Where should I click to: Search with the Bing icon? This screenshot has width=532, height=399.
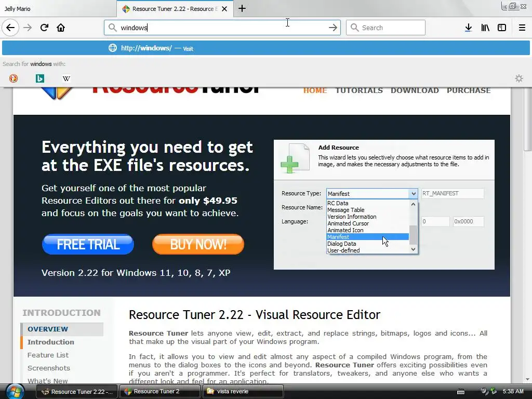point(39,78)
